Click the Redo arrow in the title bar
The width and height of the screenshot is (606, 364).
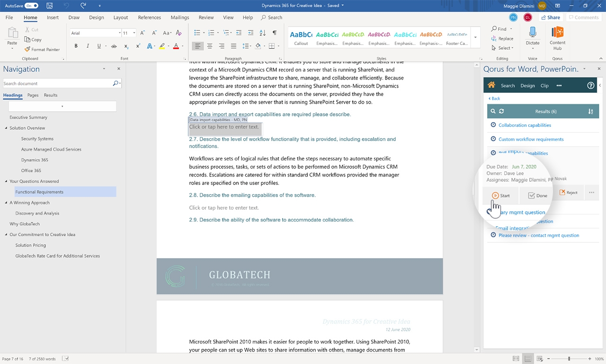(83, 6)
